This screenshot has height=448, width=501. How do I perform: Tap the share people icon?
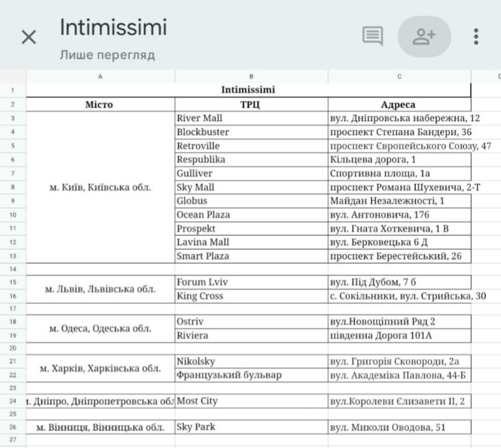coord(424,37)
